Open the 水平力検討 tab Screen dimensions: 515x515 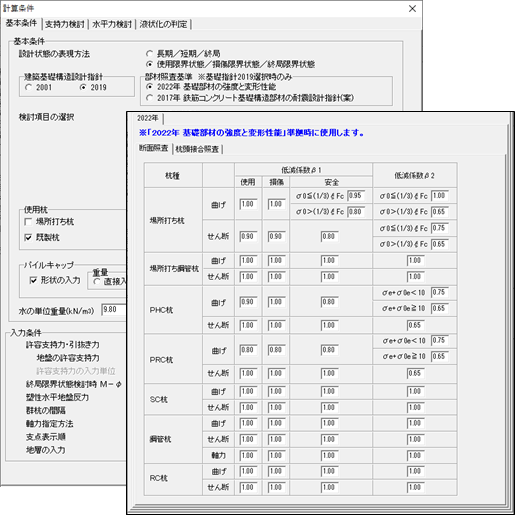pos(112,24)
